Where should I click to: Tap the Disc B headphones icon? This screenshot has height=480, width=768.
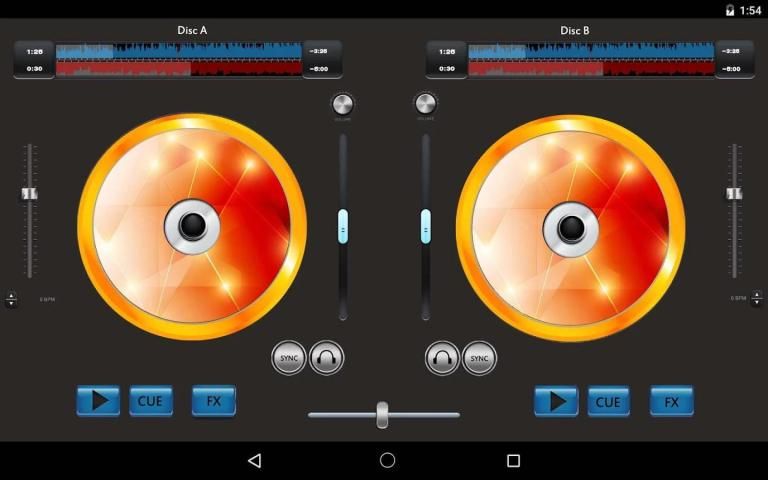(442, 358)
